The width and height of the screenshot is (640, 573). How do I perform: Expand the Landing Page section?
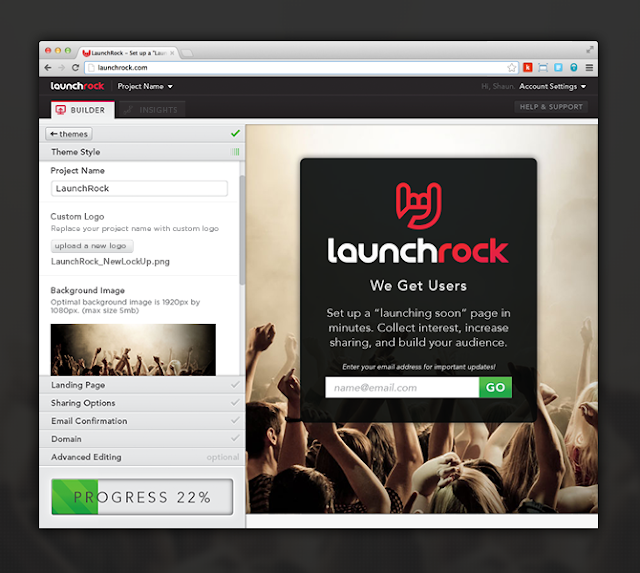(x=142, y=385)
